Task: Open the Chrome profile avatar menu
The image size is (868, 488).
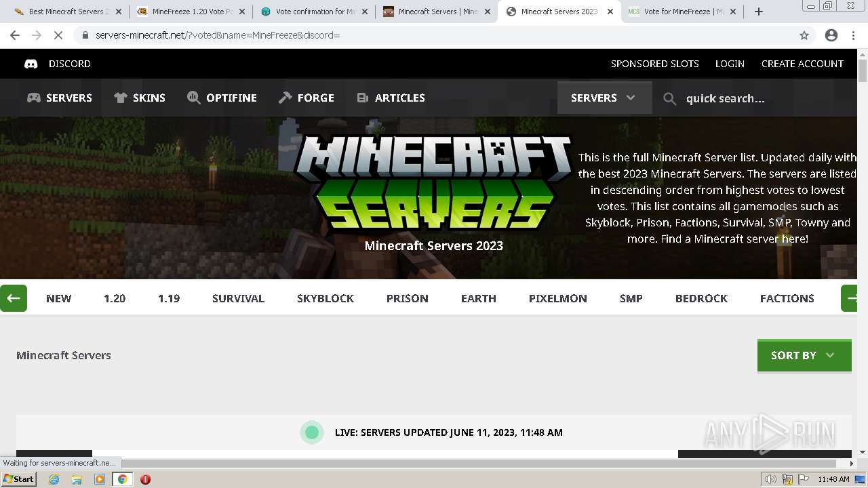Action: tap(831, 35)
